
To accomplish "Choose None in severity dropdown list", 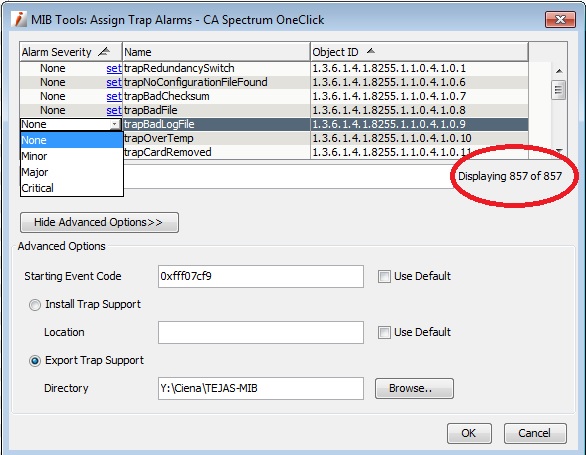I will (72, 140).
